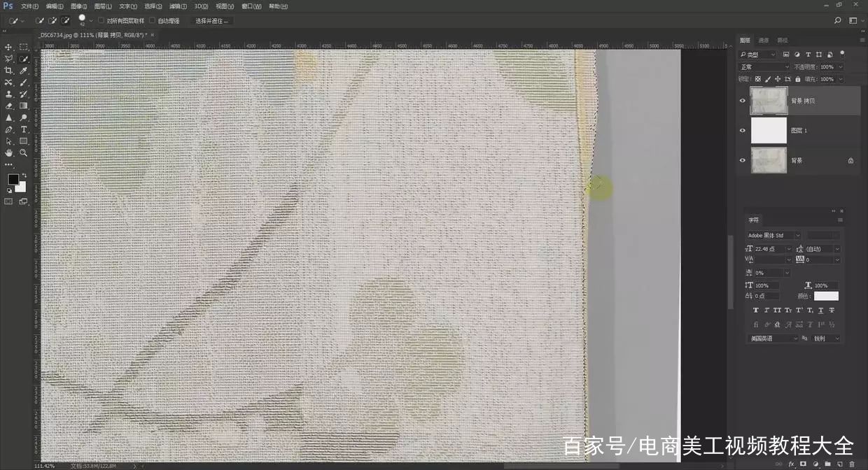Toggle lock all padlock icon
The width and height of the screenshot is (868, 470).
pyautogui.click(x=798, y=79)
